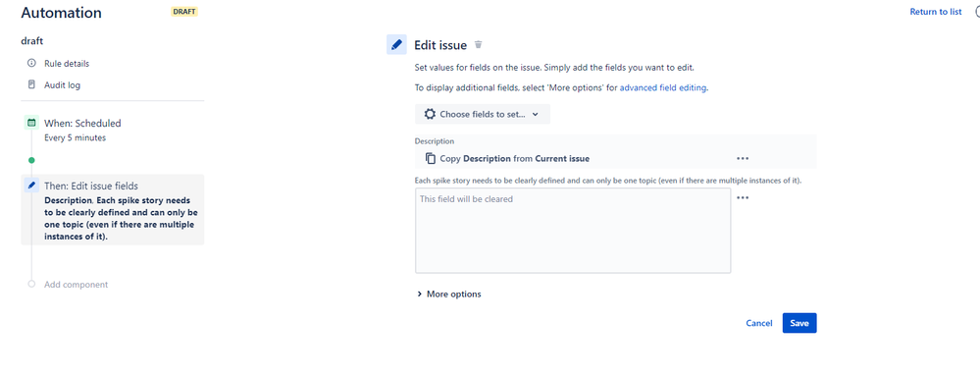Click the rule name 'draft'

31,41
